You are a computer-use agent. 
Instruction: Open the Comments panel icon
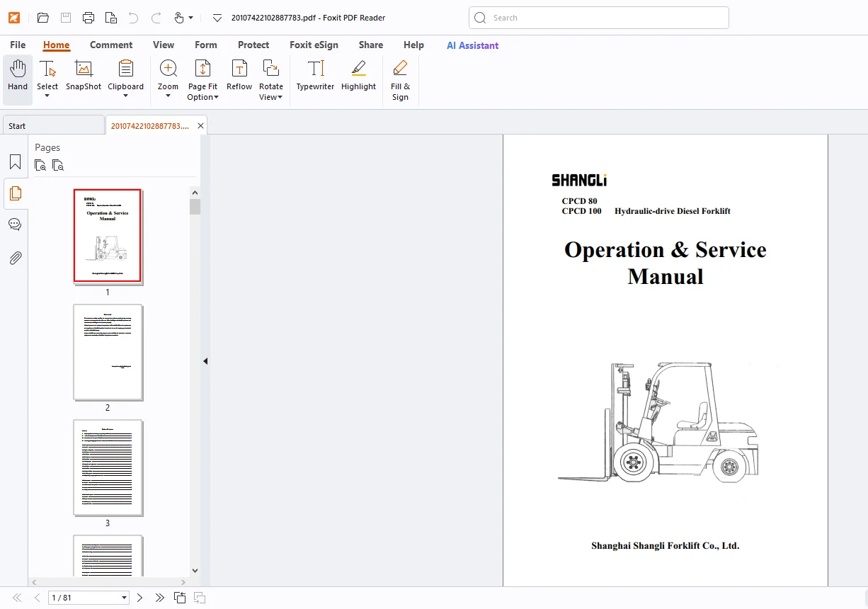[x=15, y=225]
